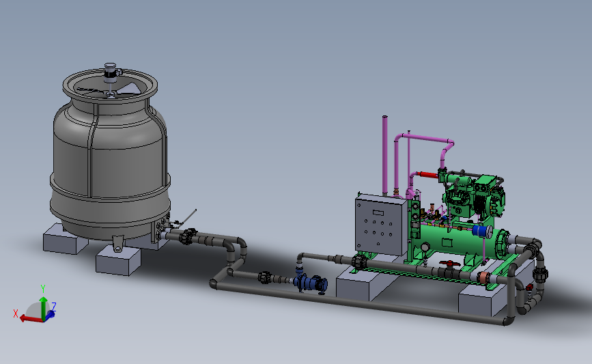Screen dimensions: 592x364
Task: Select the front concrete block under the cooling tower
Action: pyautogui.click(x=118, y=262)
